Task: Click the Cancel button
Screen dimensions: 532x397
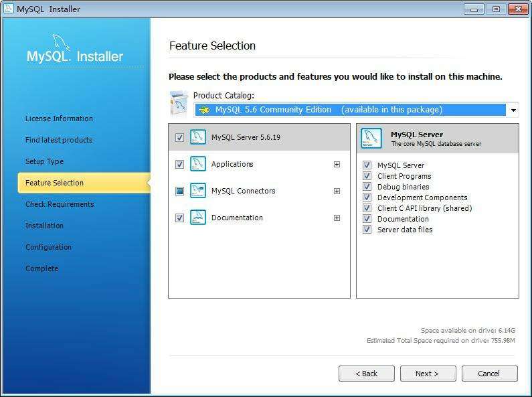Action: 490,374
